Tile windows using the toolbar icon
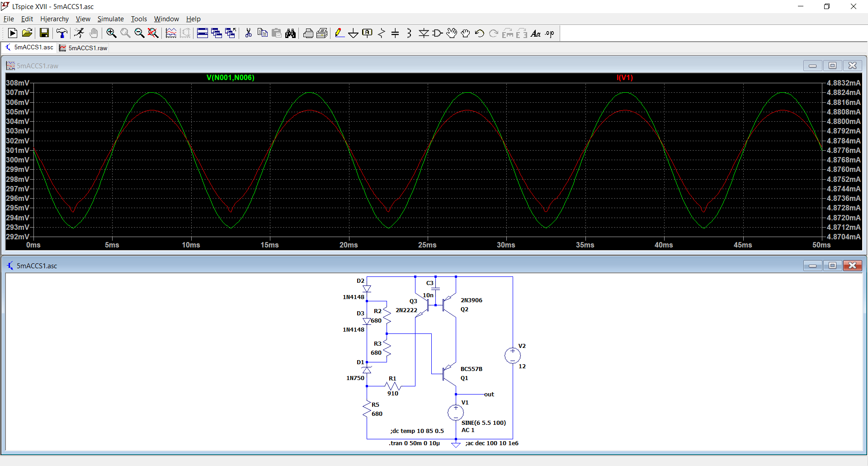The height and width of the screenshot is (466, 868). (x=203, y=33)
